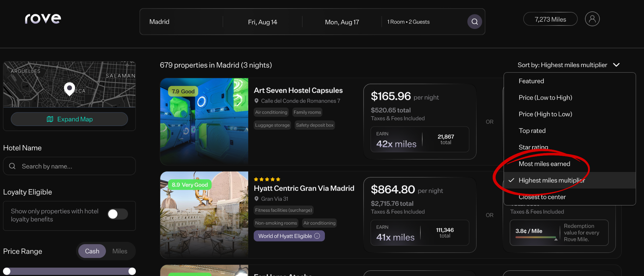Choose Price (Low to High) sort
Viewport: 644px width, 276px height.
569,97
